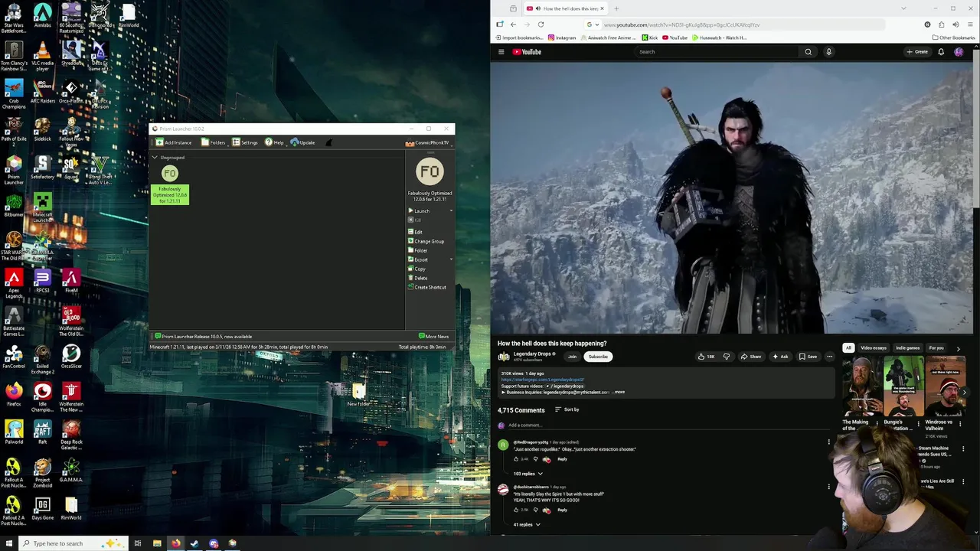Open Minecraft Launcher desktop icon
Viewport: 980px width, 551px height.
pos(42,207)
